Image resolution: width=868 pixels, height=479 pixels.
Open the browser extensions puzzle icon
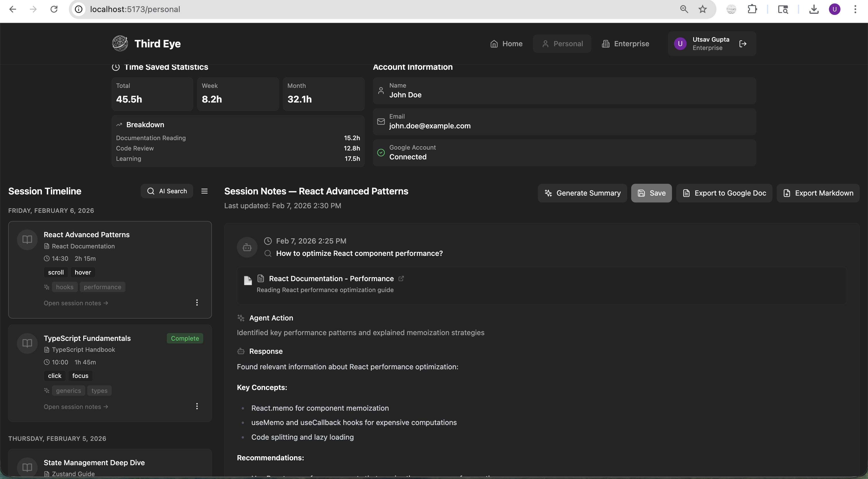pyautogui.click(x=752, y=9)
